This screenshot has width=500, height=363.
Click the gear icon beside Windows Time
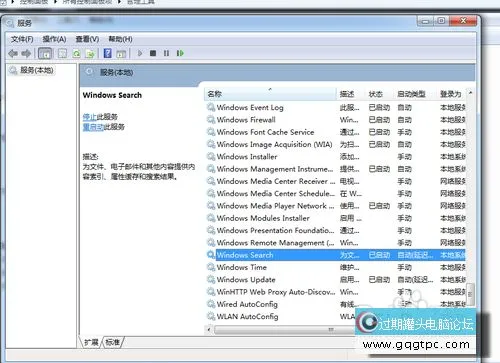click(211, 267)
